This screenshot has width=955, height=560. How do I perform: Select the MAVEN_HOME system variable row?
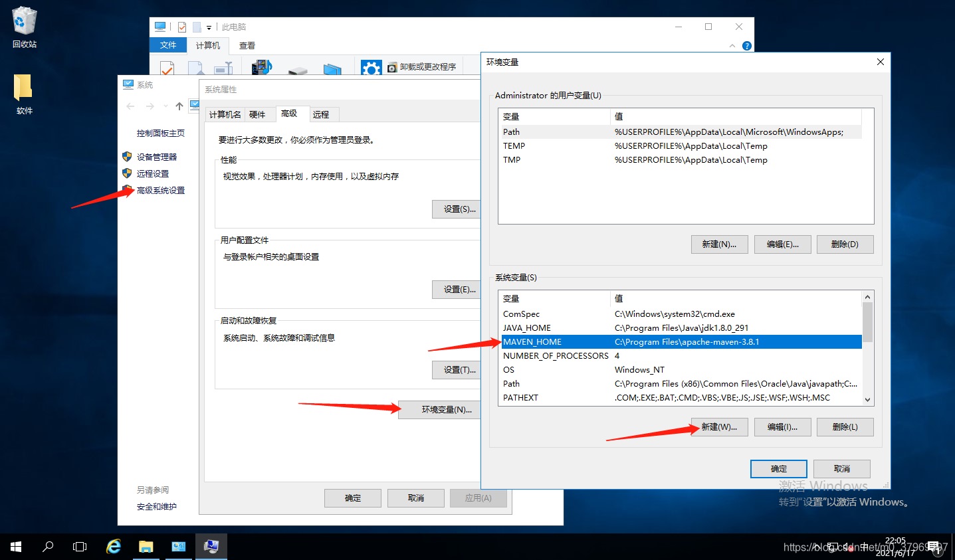681,342
